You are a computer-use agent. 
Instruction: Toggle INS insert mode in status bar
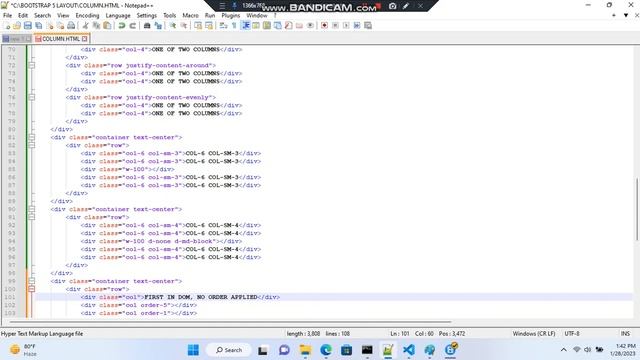[625, 333]
